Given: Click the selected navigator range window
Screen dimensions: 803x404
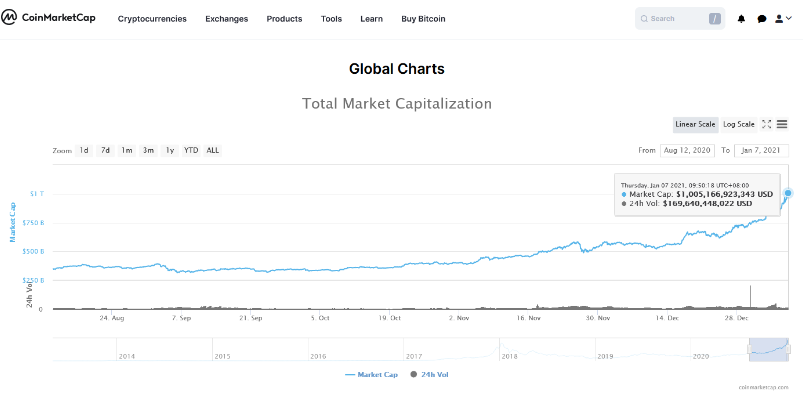Looking at the screenshot, I should pos(769,350).
